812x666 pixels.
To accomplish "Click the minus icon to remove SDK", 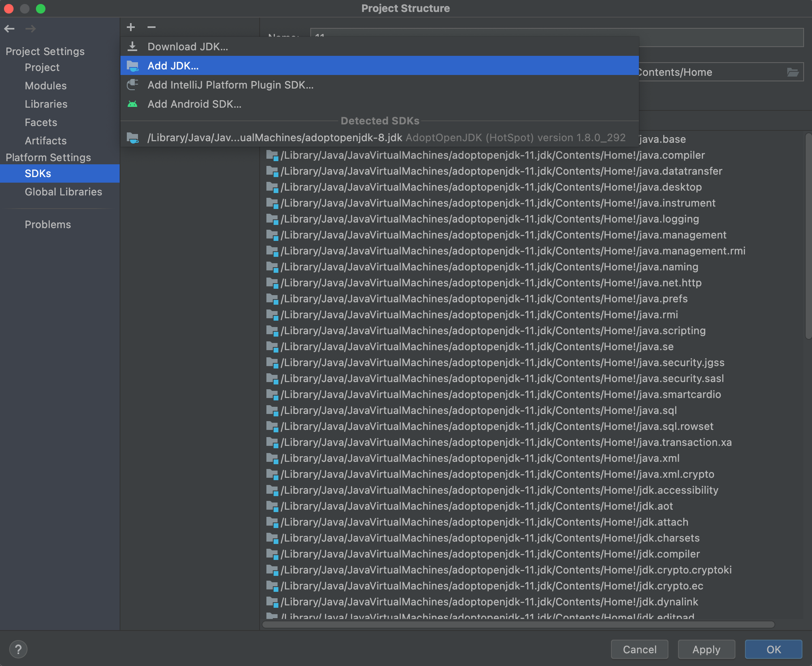I will click(152, 27).
